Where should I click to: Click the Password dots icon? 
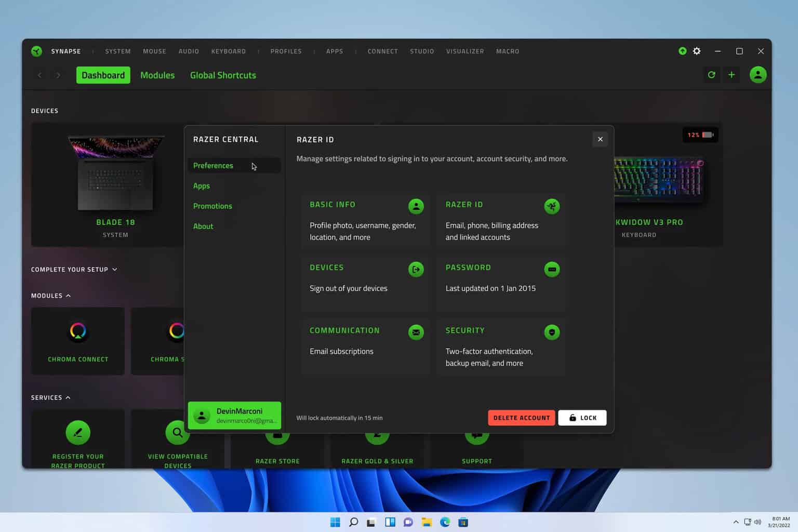pos(552,269)
